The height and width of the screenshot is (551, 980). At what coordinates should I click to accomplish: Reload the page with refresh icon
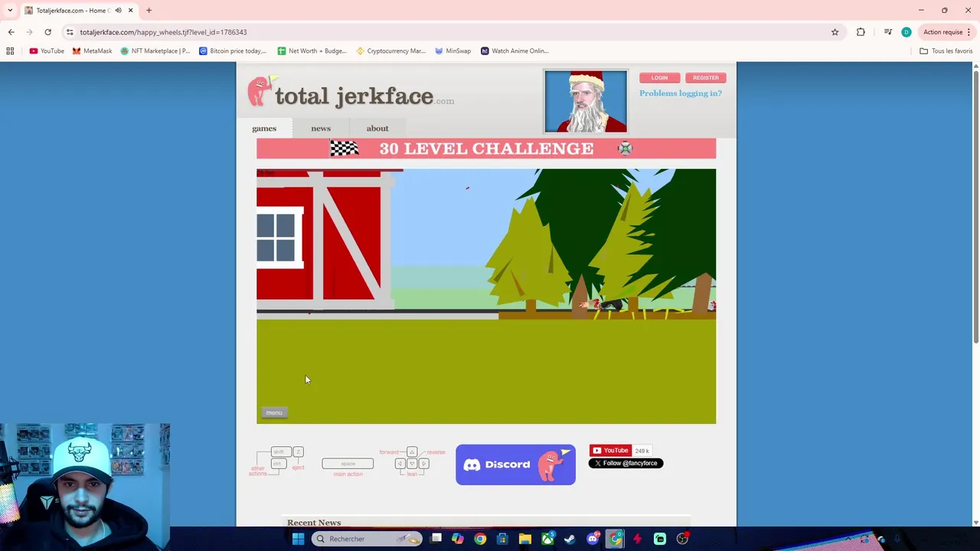pos(47,32)
